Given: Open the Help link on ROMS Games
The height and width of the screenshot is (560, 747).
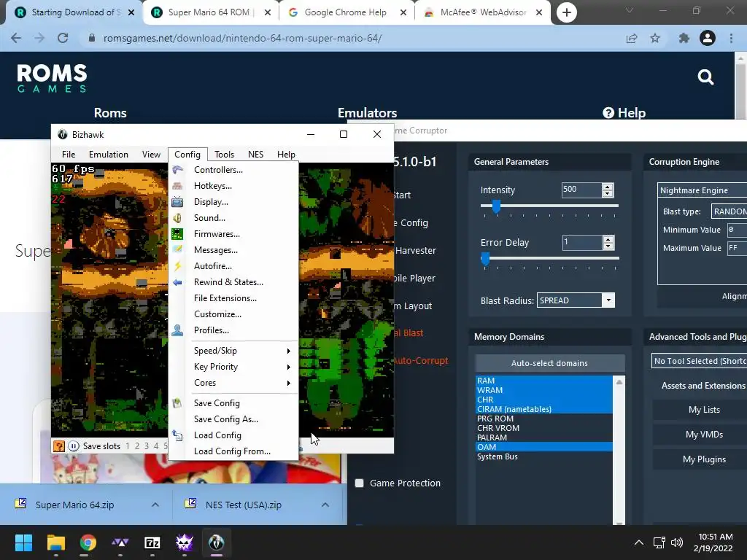Looking at the screenshot, I should [x=624, y=113].
